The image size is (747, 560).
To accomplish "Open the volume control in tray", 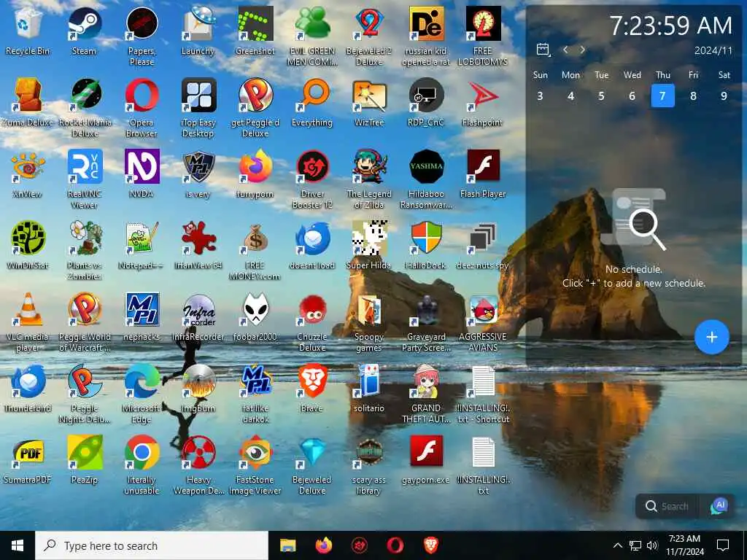I will [x=652, y=545].
